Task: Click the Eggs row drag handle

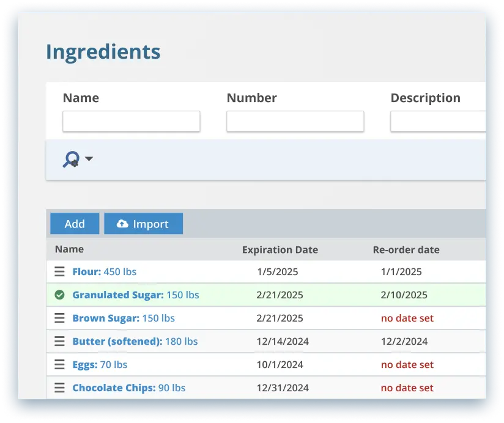Action: (59, 364)
